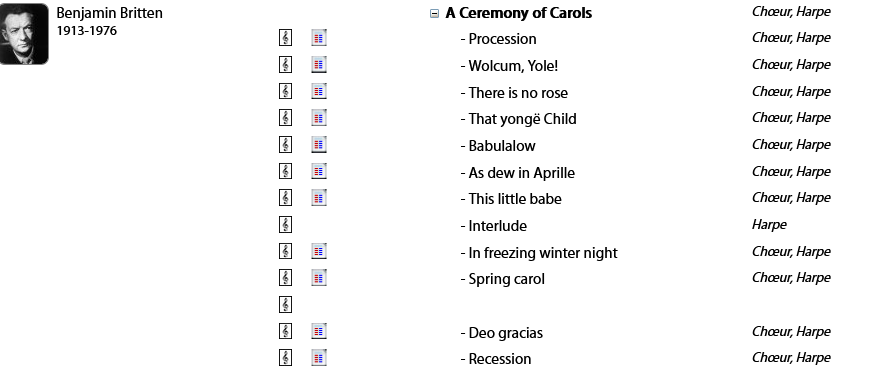This screenshot has width=880, height=372.
Task: Open the text icon for This little babe
Action: pos(319,198)
